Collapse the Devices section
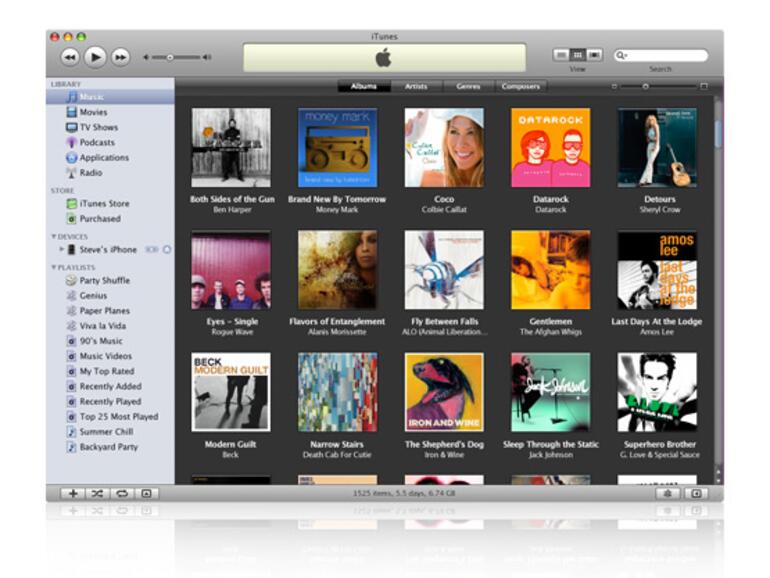The image size is (770, 578). point(54,237)
